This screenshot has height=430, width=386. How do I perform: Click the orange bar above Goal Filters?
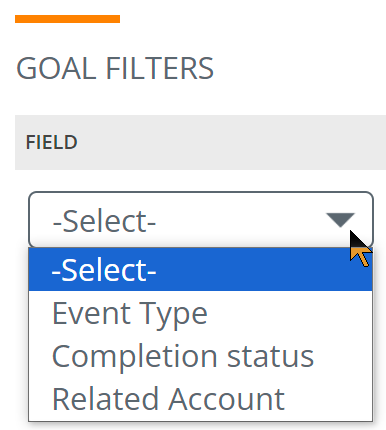point(67,19)
